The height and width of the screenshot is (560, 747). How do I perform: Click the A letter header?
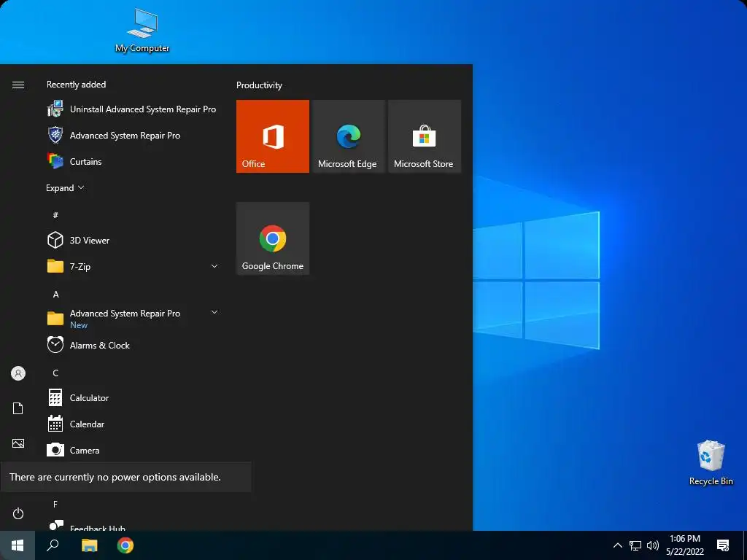pyautogui.click(x=55, y=295)
